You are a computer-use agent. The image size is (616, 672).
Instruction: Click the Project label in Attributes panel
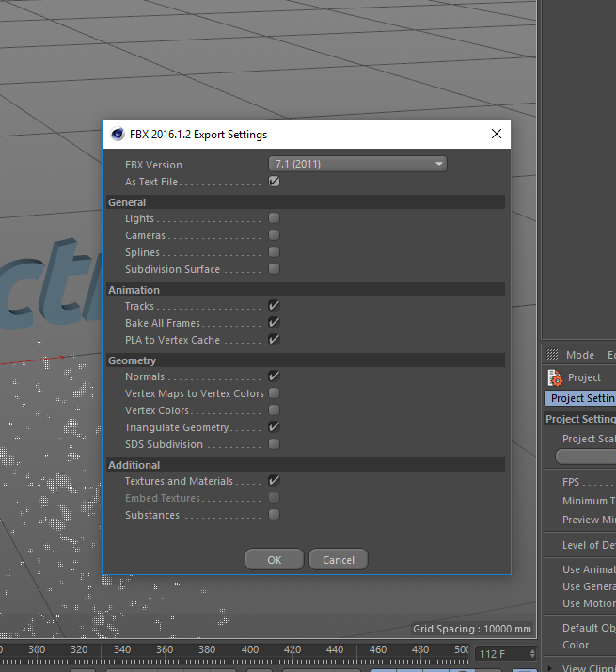pos(584,377)
